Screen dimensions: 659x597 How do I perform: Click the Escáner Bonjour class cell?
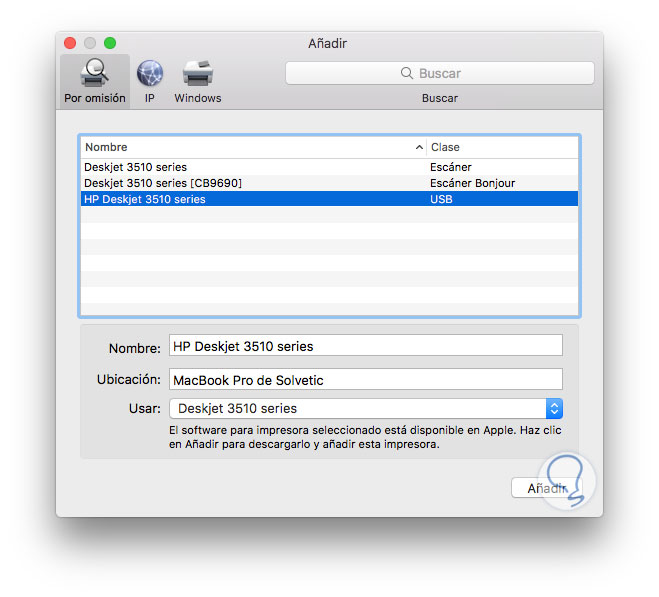(x=472, y=183)
